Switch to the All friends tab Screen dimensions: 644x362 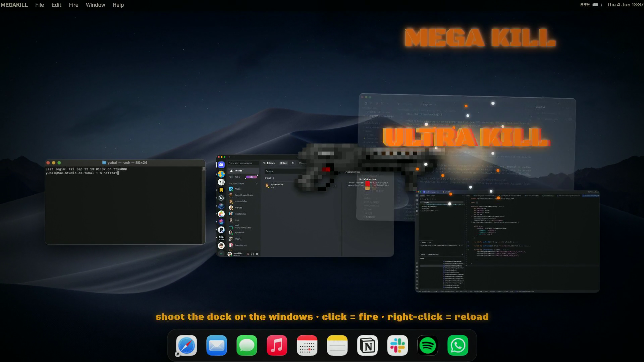point(293,163)
